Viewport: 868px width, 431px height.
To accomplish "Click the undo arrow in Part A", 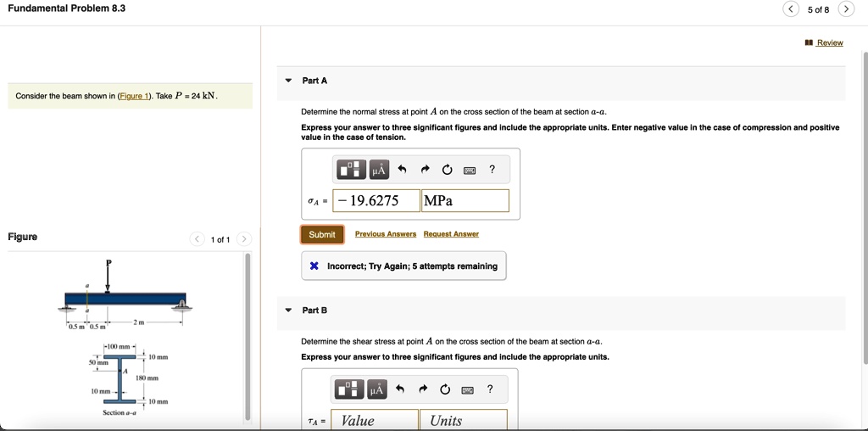I will click(403, 170).
